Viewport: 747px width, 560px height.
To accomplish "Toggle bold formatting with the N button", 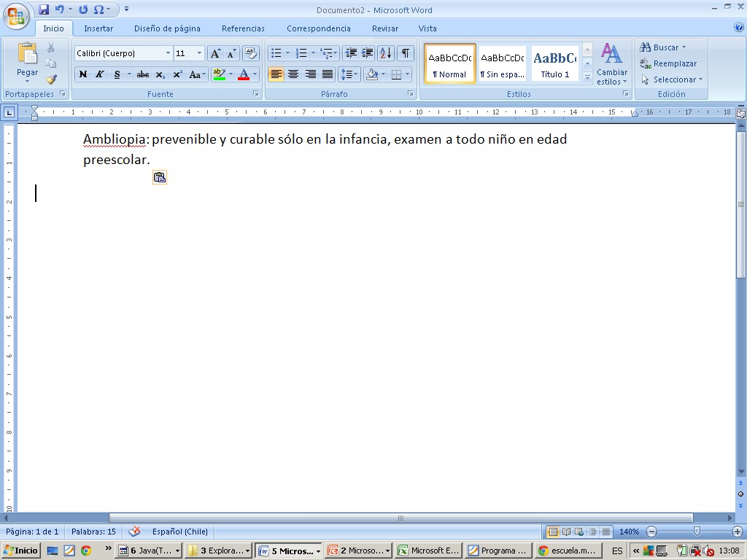I will 82,74.
